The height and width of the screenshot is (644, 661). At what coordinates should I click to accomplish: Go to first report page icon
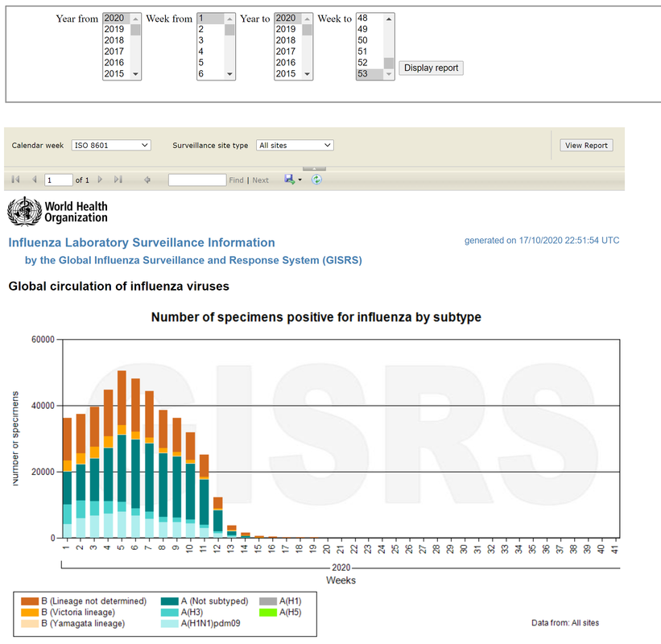click(15, 180)
